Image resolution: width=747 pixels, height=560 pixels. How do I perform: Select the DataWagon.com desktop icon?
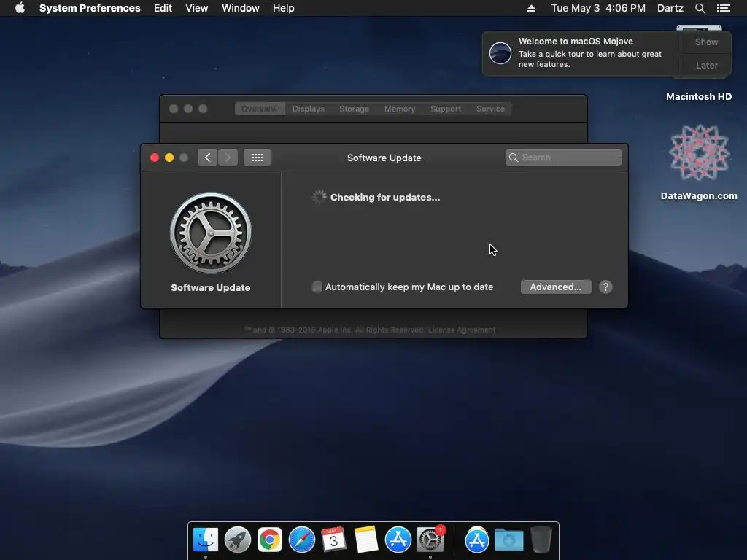(x=699, y=152)
